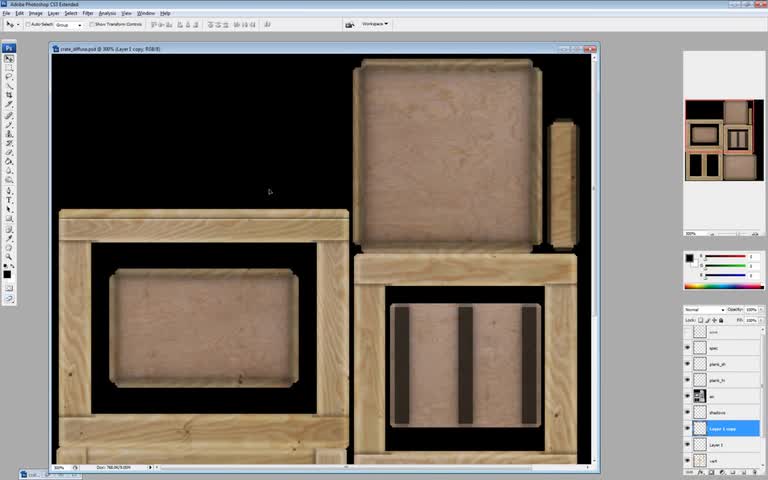This screenshot has height=480, width=768.
Task: Select the Crop tool
Action: [9, 95]
